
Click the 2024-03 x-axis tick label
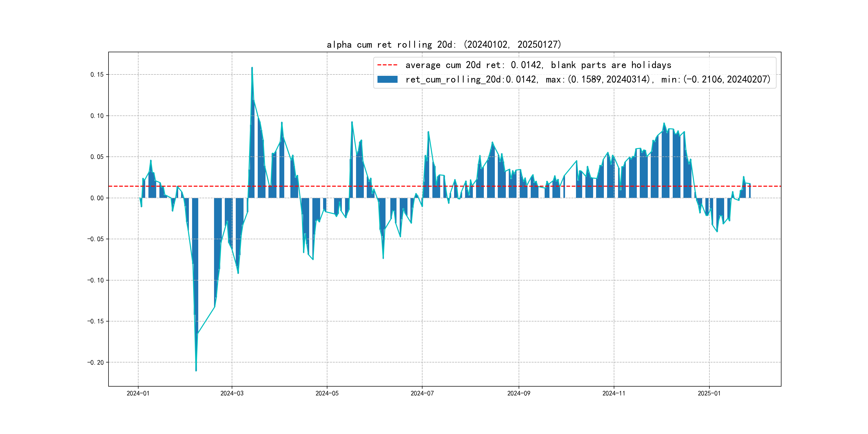coord(232,393)
